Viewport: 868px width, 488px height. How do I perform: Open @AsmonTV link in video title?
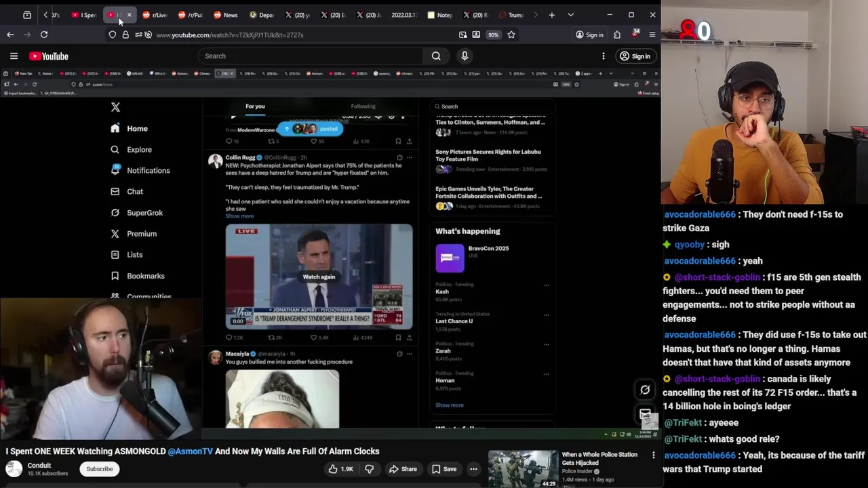190,451
